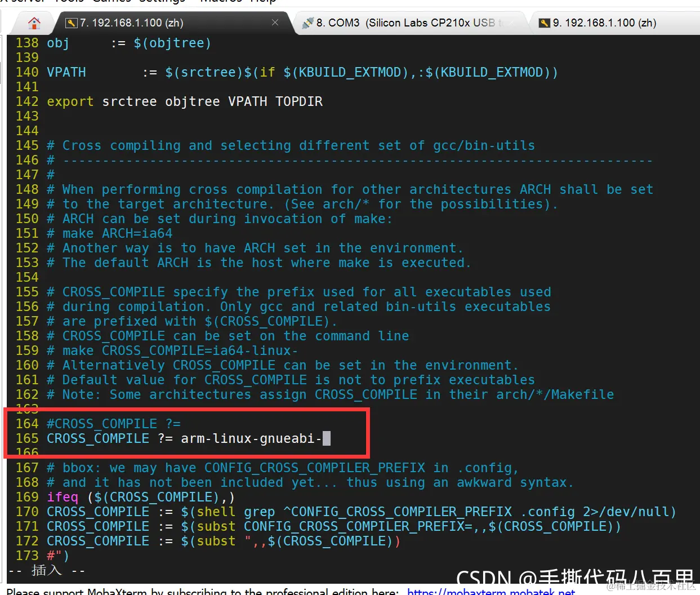Click line 153 'The default ARCH is the host'
Screen dimensions: 700x595
(x=258, y=263)
